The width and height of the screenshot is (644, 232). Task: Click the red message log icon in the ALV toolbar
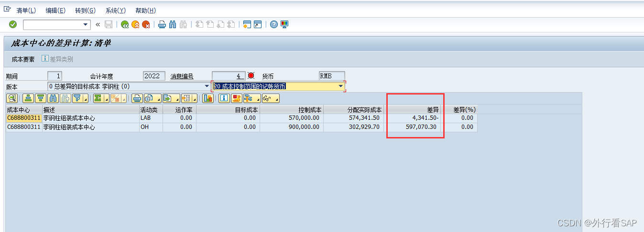point(237,98)
